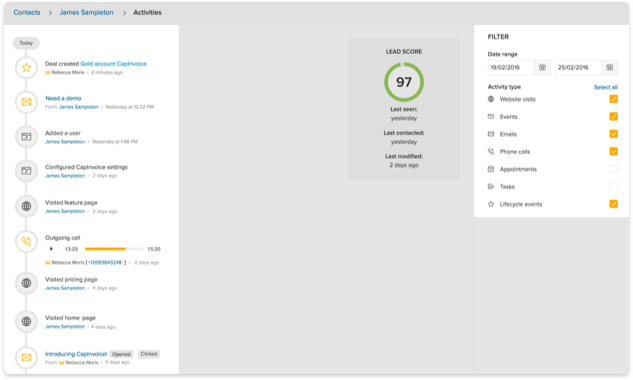Click the start date field 19/02/2016

click(511, 67)
